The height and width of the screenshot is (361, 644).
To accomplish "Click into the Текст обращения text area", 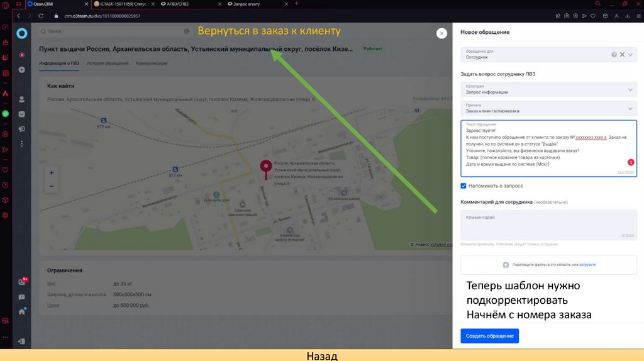I will point(548,148).
